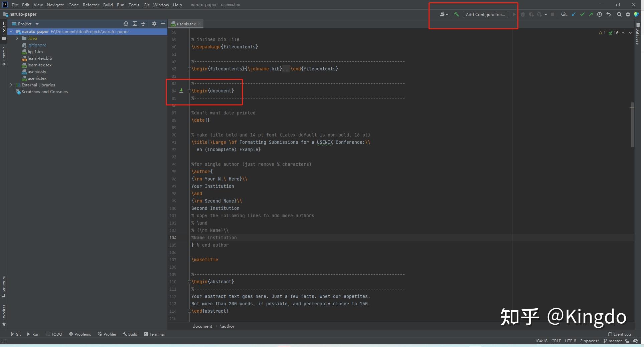Expand the External Libraries tree node
This screenshot has width=644, height=347.
click(x=11, y=85)
